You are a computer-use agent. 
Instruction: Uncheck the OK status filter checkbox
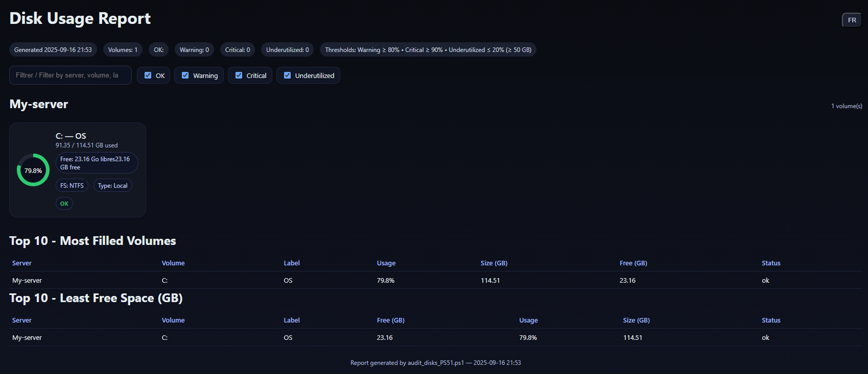[148, 75]
